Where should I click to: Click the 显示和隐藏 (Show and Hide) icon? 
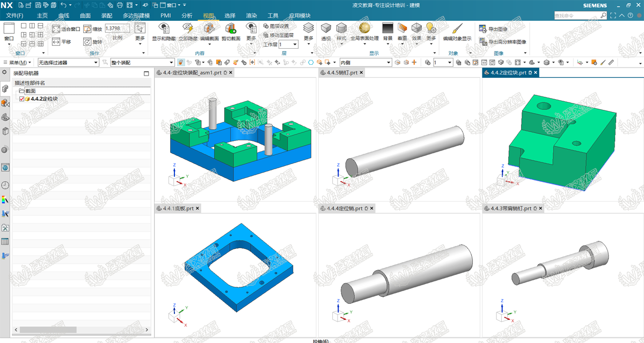point(164,29)
